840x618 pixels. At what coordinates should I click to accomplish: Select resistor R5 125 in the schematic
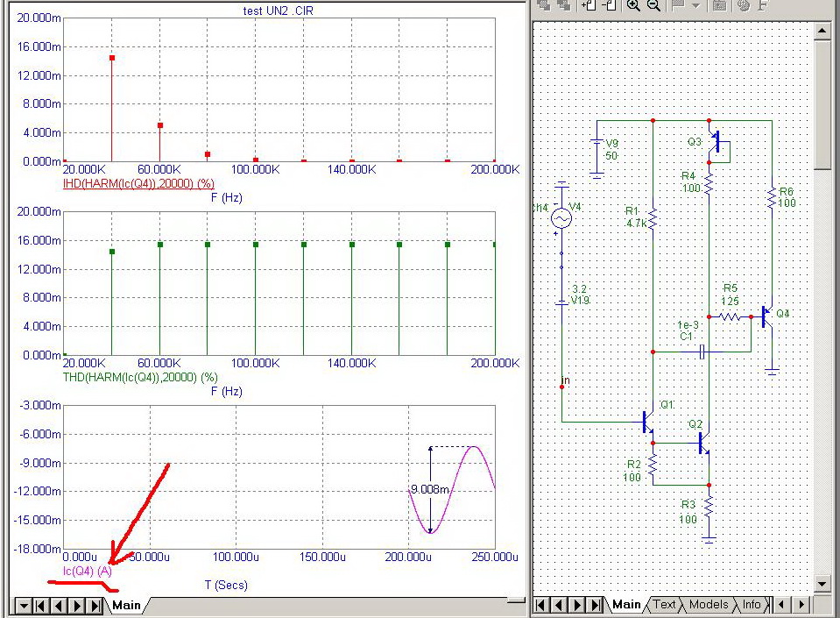tap(731, 316)
